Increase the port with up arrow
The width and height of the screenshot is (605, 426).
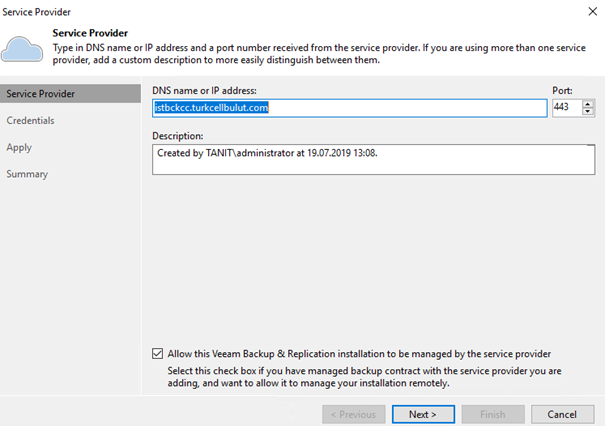pos(588,104)
